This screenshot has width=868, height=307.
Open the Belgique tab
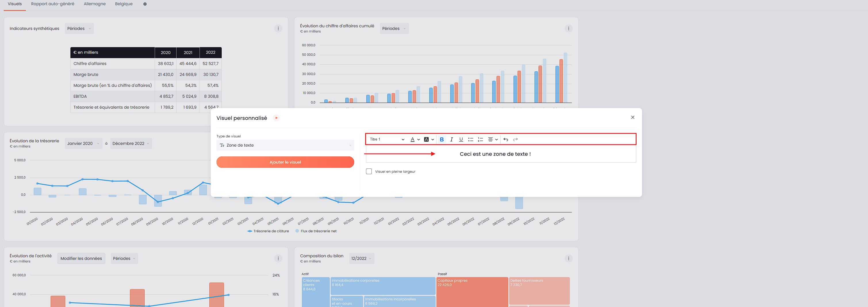pyautogui.click(x=124, y=4)
